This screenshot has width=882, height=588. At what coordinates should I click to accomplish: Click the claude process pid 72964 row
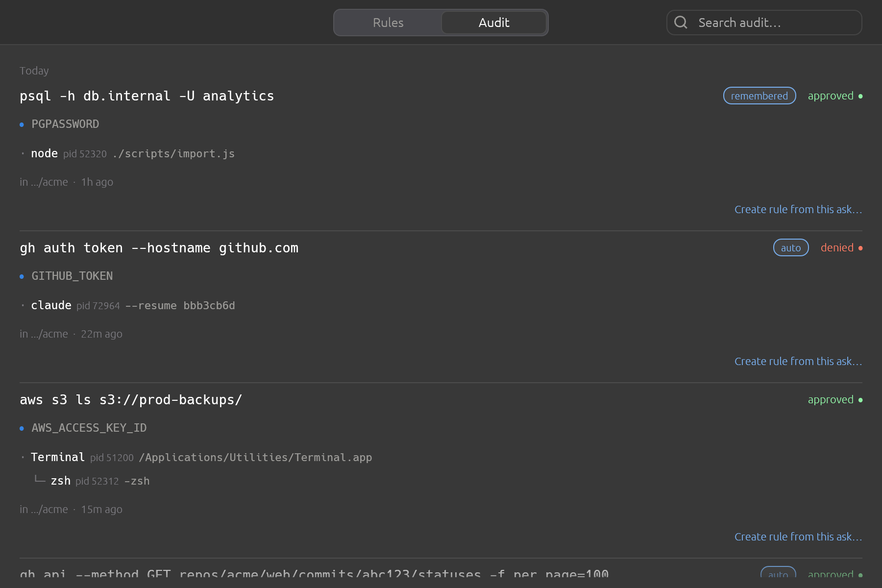(x=128, y=305)
